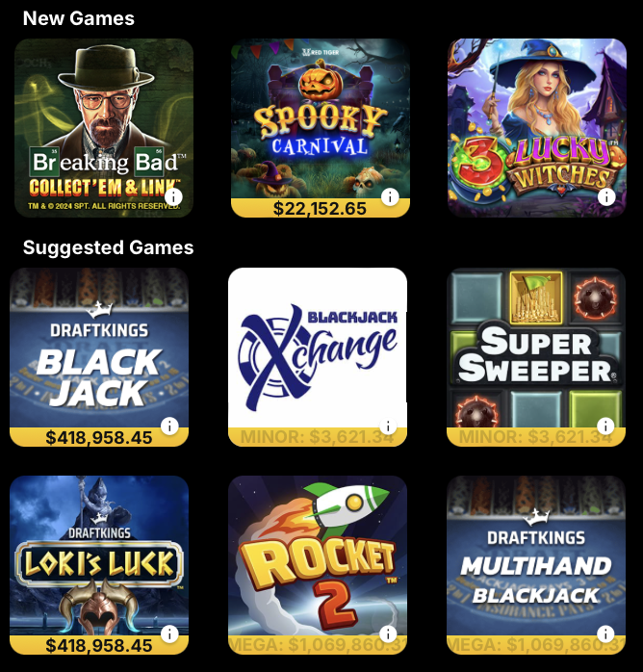
Task: View info icon on Super Sweeper
Action: point(605,426)
